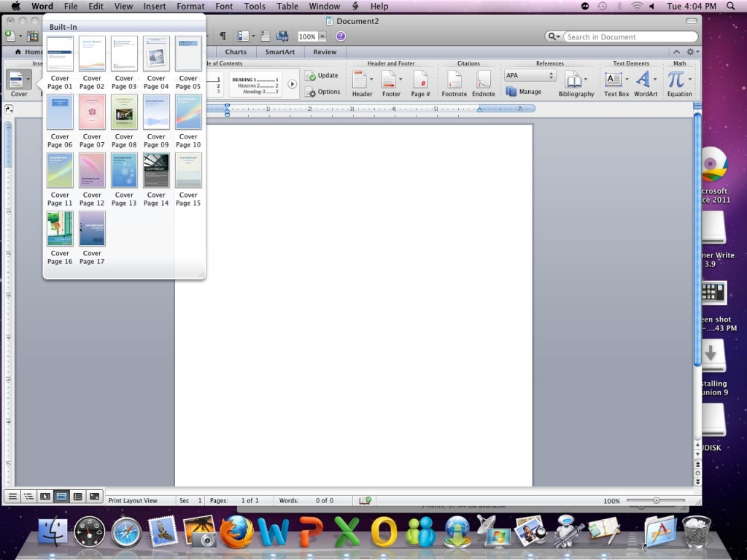The width and height of the screenshot is (747, 560).
Task: Click the New document icon
Action: (9, 36)
